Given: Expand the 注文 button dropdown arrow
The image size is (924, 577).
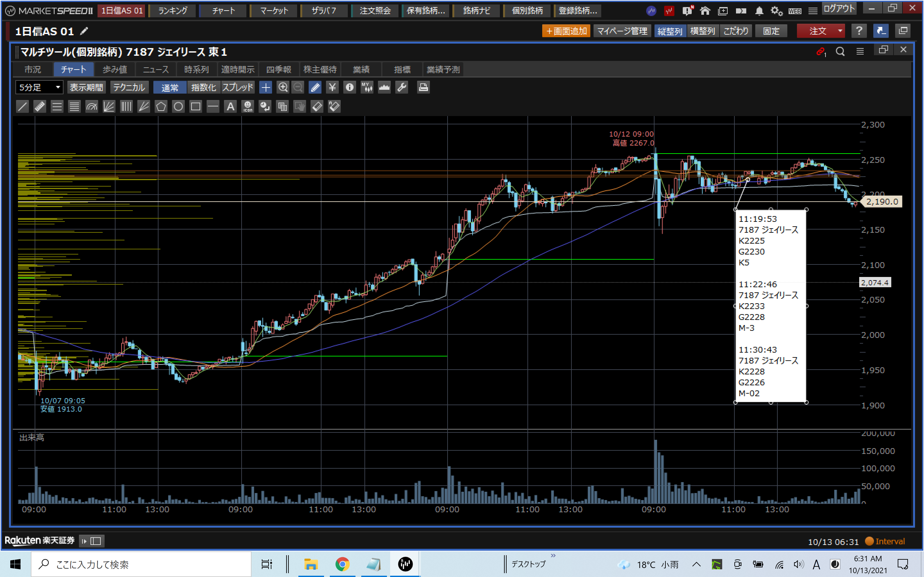Looking at the screenshot, I should pyautogui.click(x=840, y=31).
